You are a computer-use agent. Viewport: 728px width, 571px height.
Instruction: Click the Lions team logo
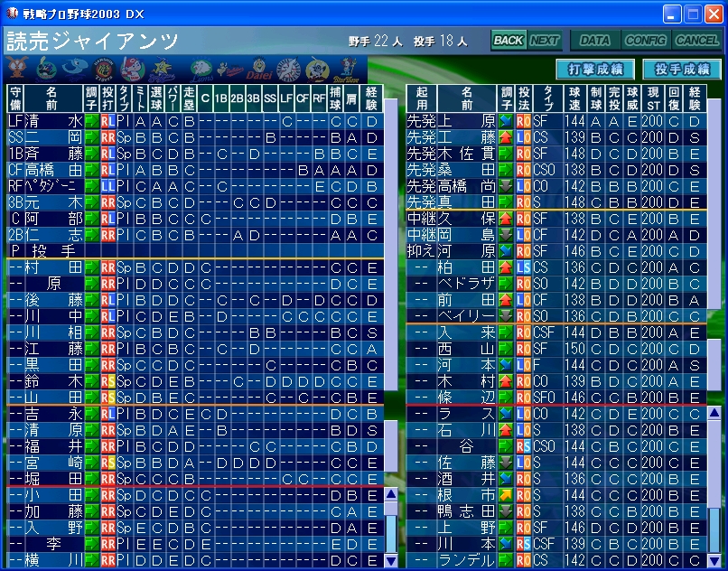201,70
